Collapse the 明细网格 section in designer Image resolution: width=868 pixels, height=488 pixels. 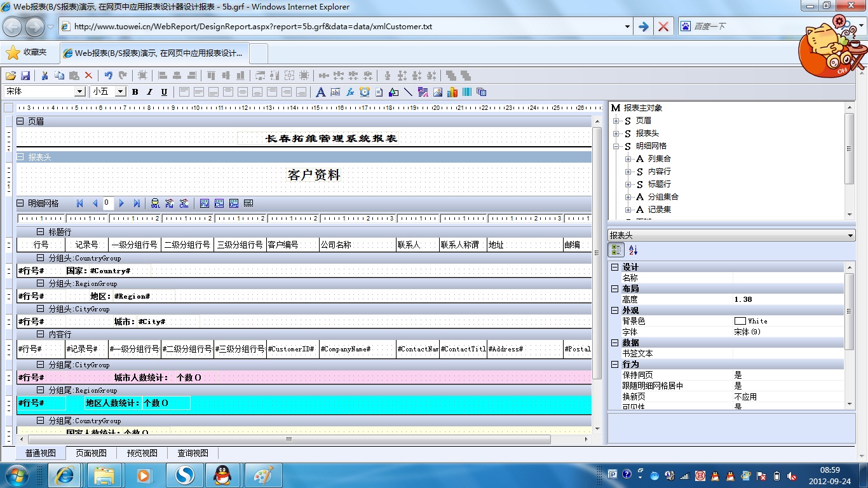click(20, 203)
